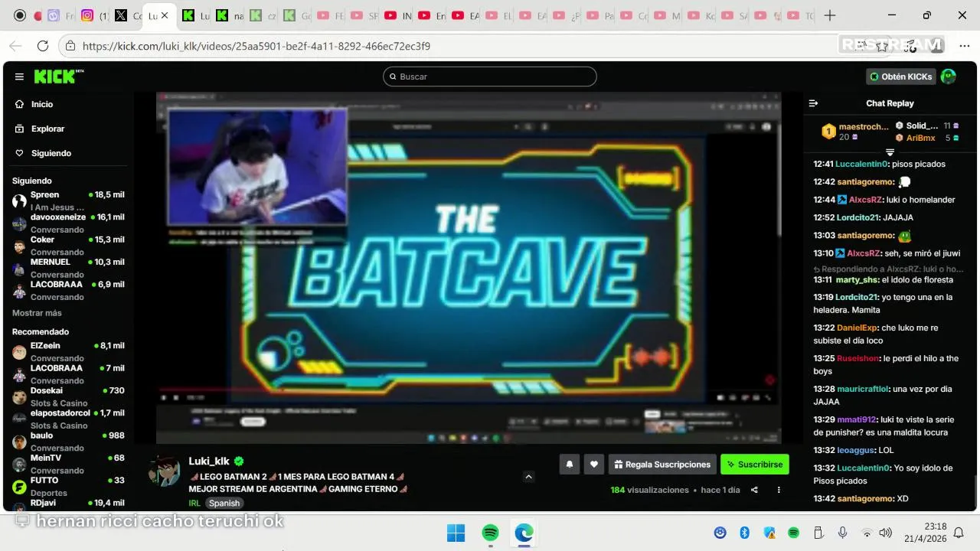
Task: Collapse the Chat Replay panel
Action: [814, 103]
